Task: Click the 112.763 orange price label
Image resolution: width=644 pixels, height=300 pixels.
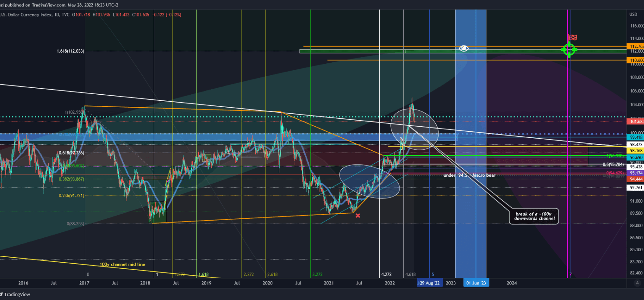Action: 635,47
